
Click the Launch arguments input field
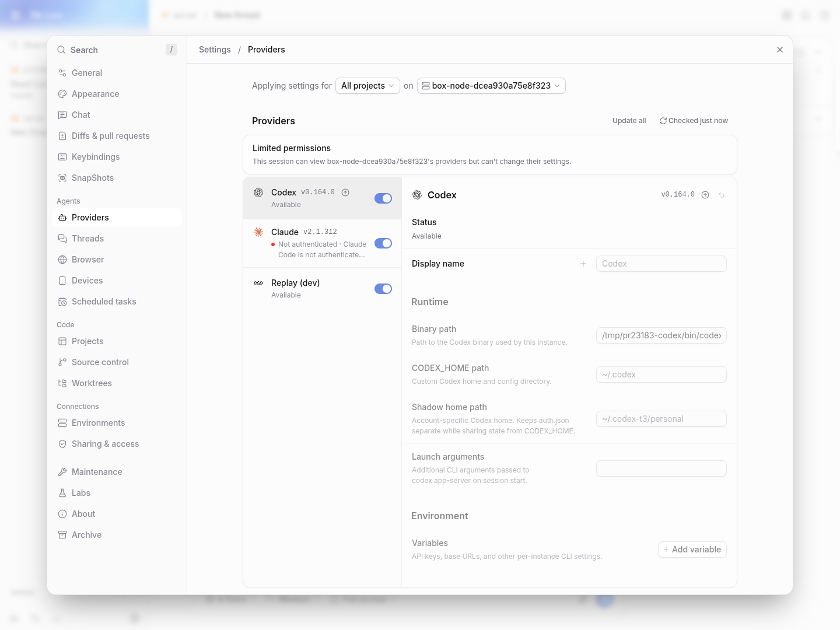661,468
